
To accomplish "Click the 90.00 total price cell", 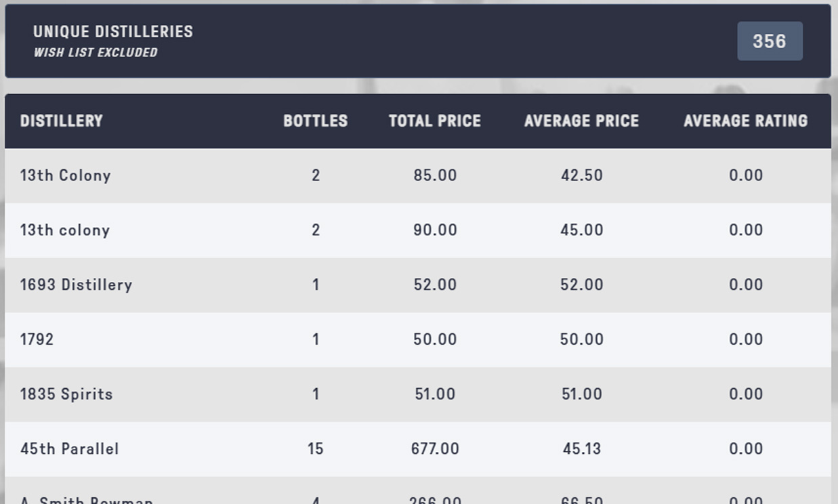I will point(435,230).
